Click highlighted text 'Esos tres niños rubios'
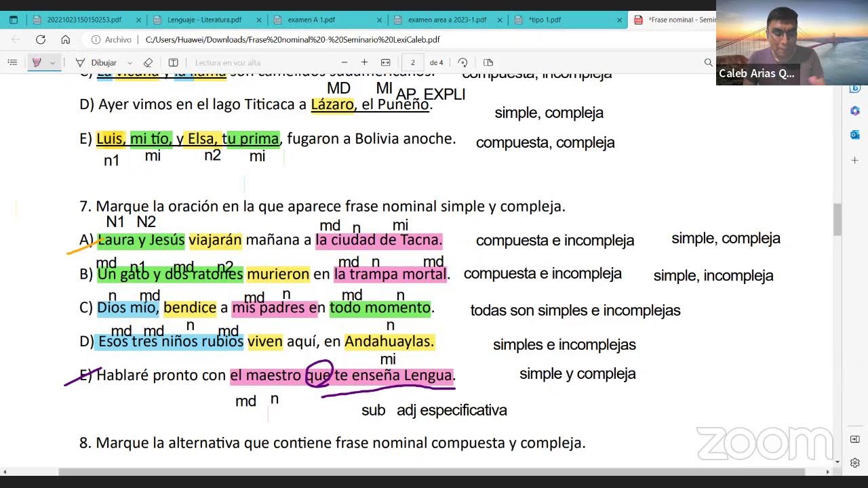This screenshot has width=868, height=488. pyautogui.click(x=170, y=342)
